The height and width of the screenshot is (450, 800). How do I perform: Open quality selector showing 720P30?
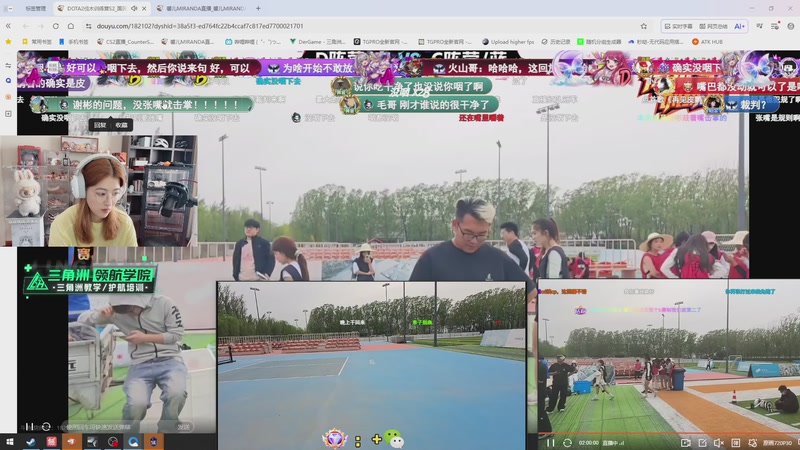(777, 443)
